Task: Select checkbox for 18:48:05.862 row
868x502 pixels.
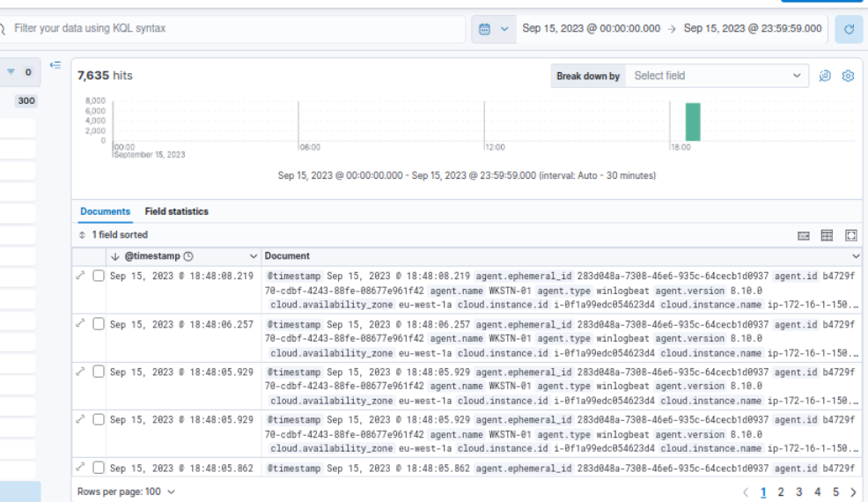Action: (99, 467)
